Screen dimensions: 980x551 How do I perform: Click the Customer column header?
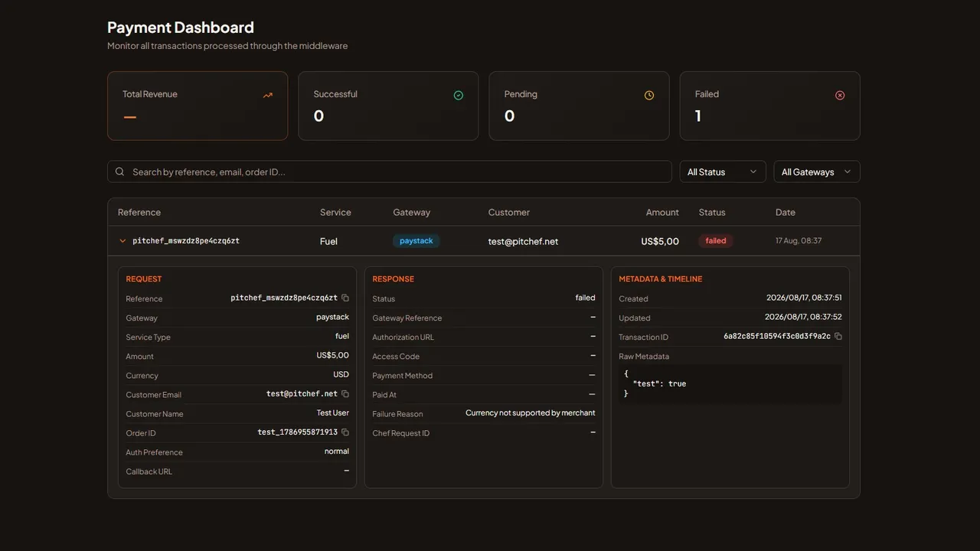pyautogui.click(x=509, y=212)
